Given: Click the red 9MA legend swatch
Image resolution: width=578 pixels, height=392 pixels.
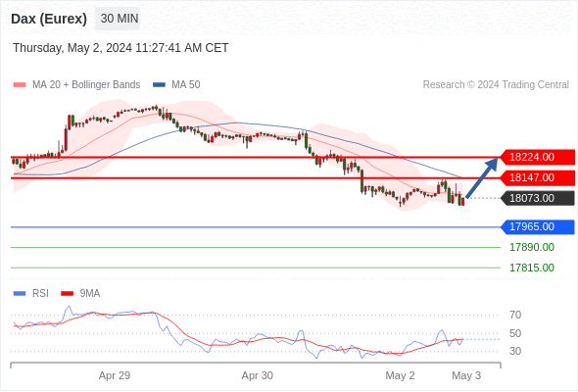Looking at the screenshot, I should 67,294.
